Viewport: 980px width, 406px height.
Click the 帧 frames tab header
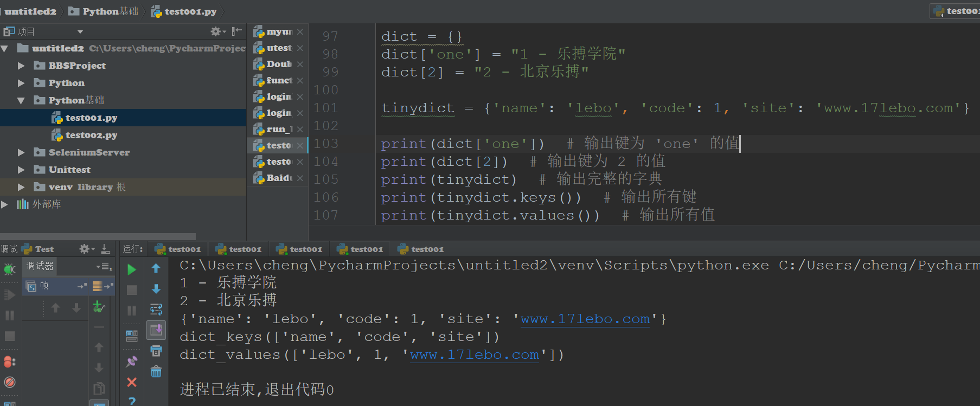click(38, 286)
